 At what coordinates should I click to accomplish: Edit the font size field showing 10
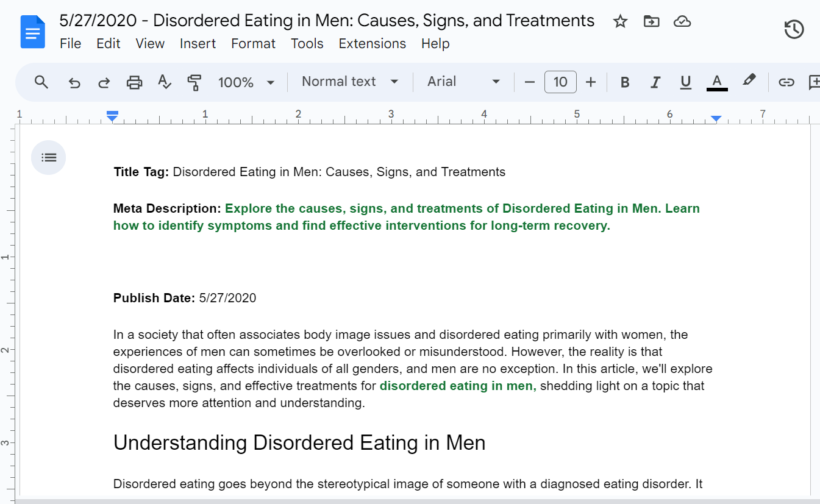(560, 82)
